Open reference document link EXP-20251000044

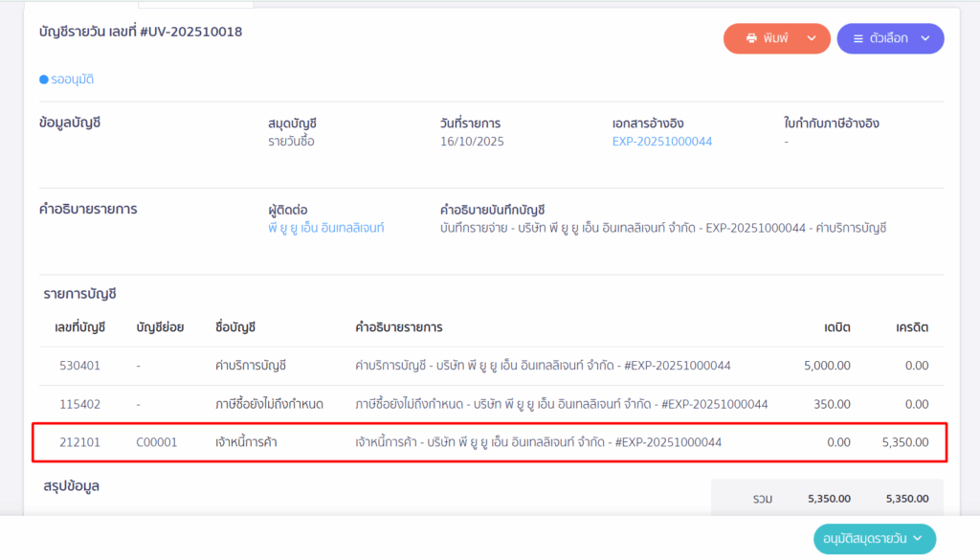(x=661, y=142)
